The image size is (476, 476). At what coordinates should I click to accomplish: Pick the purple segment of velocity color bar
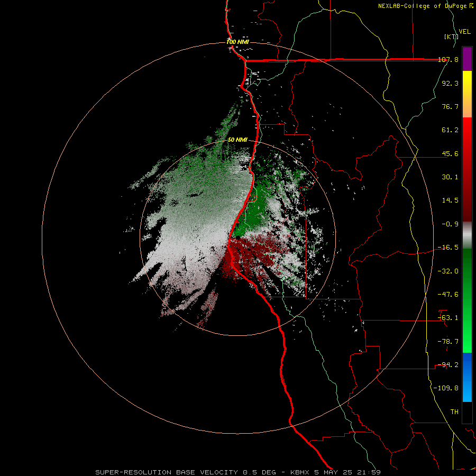click(467, 59)
